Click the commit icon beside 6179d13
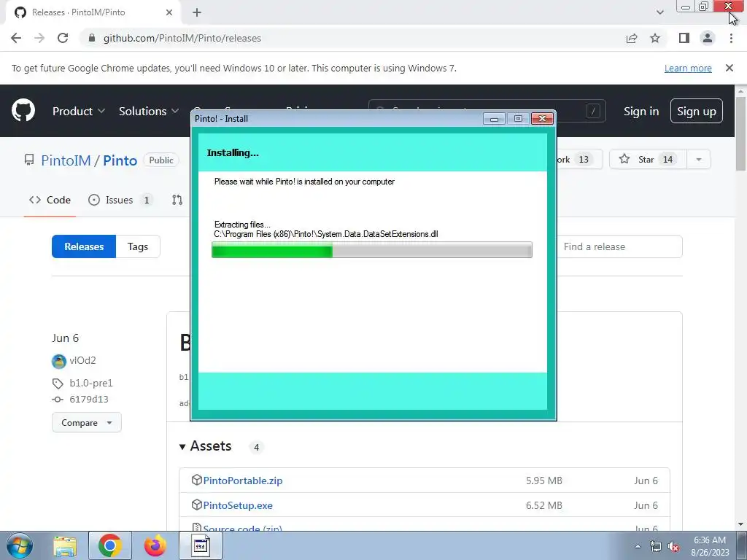This screenshot has height=560, width=747. tap(58, 400)
